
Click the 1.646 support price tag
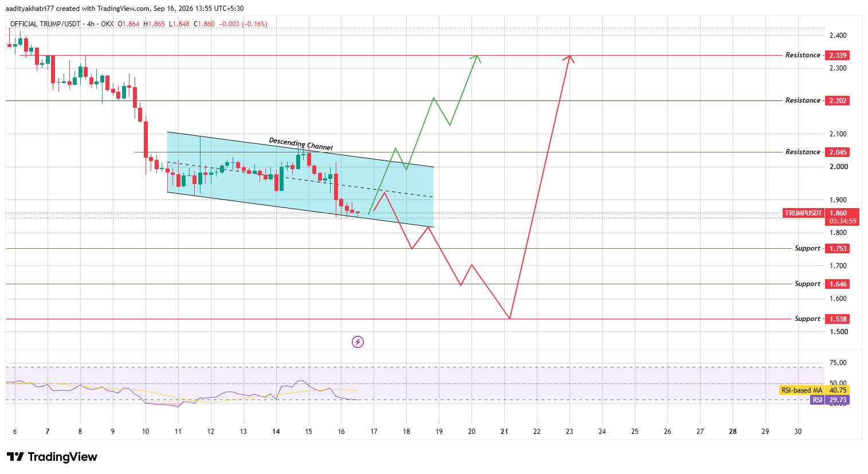point(837,284)
